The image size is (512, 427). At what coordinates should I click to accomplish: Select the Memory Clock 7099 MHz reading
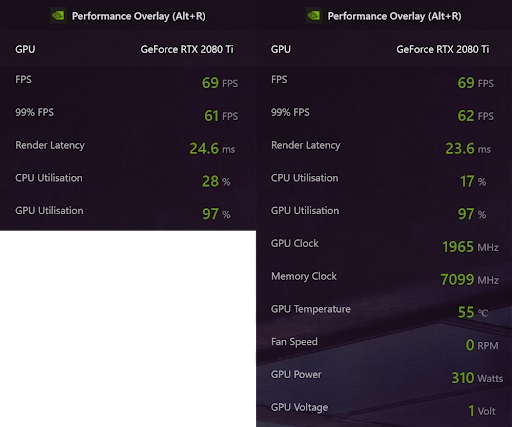tap(470, 279)
